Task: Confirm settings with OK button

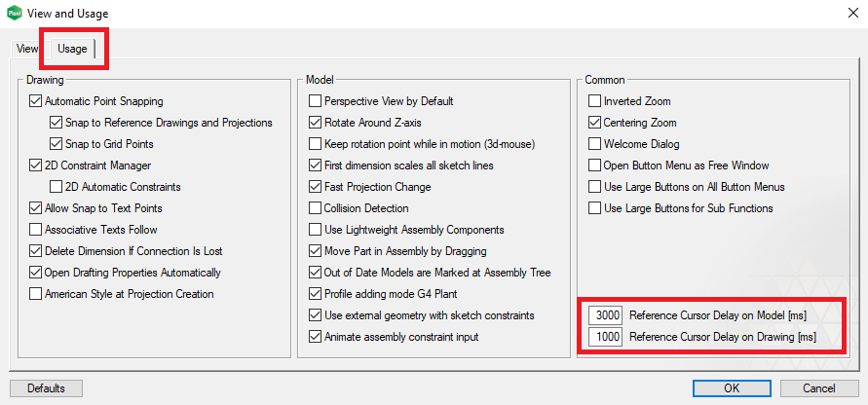Action: point(732,387)
